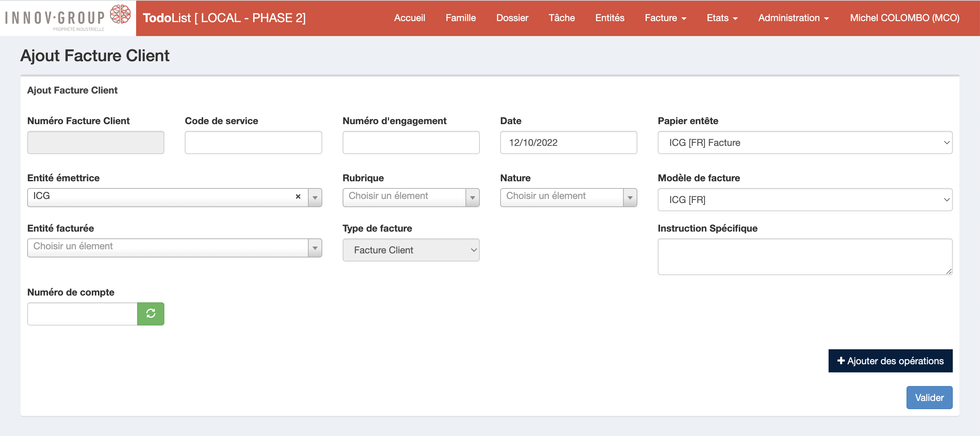The image size is (980, 436).
Task: Open the Type de facture select
Action: click(411, 250)
